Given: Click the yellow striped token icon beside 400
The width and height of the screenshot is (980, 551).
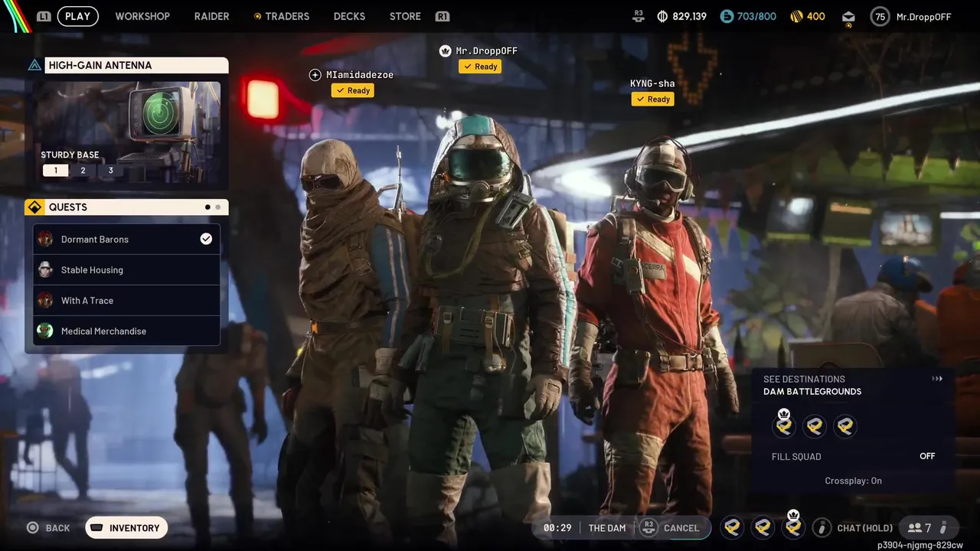Looking at the screenshot, I should (795, 16).
